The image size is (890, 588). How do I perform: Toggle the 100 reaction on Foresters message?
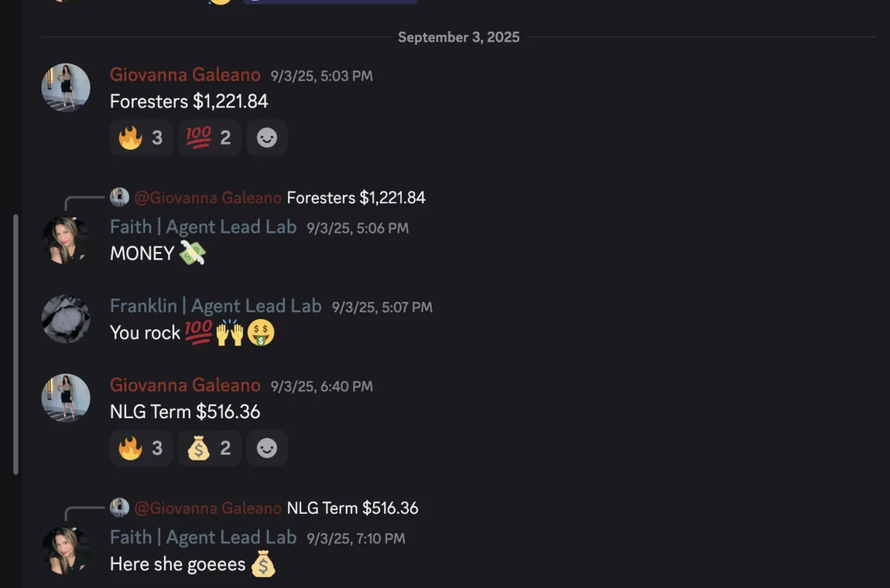click(210, 138)
